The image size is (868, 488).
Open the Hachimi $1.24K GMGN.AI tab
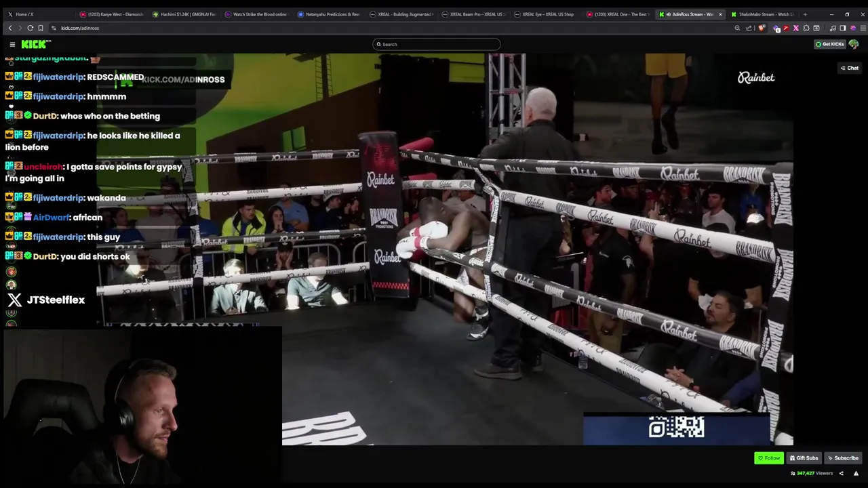pos(184,14)
